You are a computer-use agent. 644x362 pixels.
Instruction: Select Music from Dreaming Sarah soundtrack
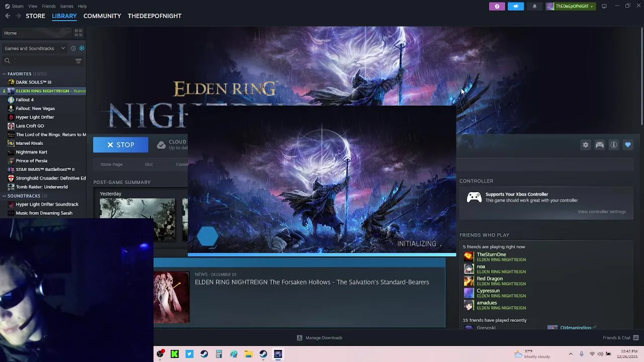click(44, 213)
